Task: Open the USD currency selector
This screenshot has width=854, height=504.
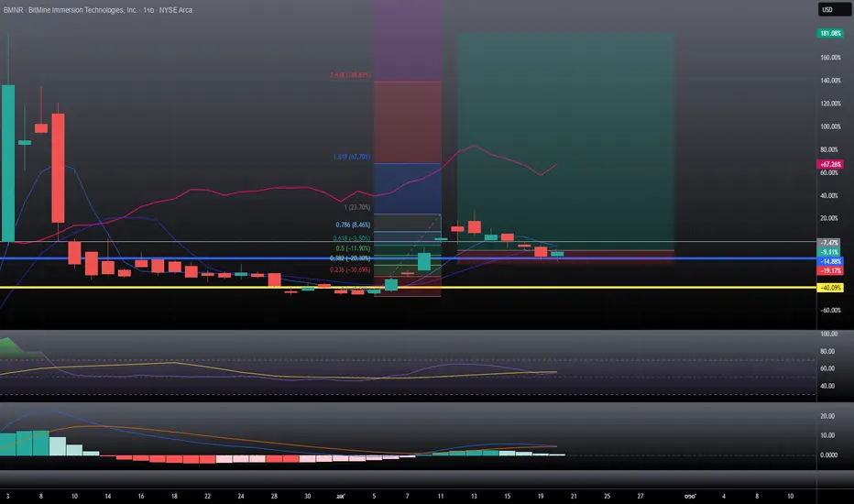Action: (834, 10)
